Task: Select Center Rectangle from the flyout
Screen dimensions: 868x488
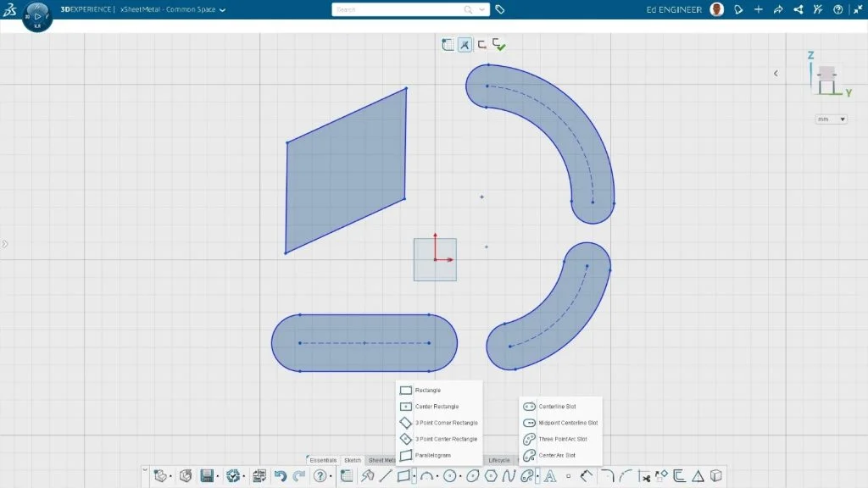Action: pyautogui.click(x=436, y=407)
